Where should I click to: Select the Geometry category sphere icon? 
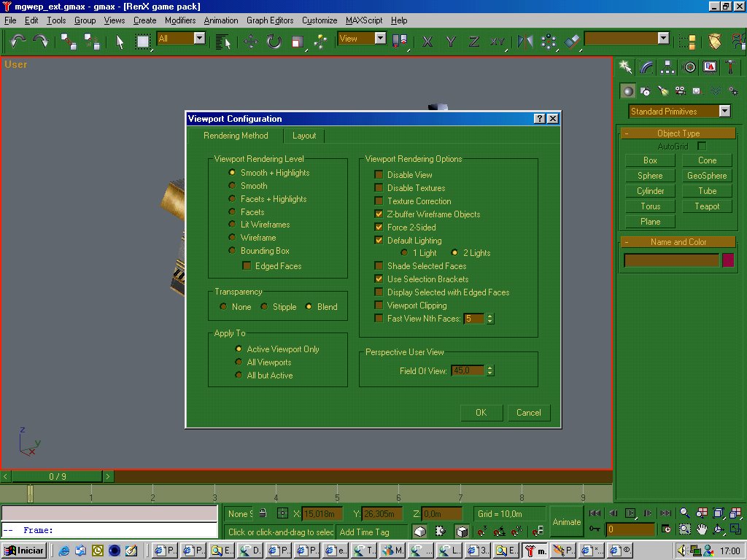pos(628,91)
